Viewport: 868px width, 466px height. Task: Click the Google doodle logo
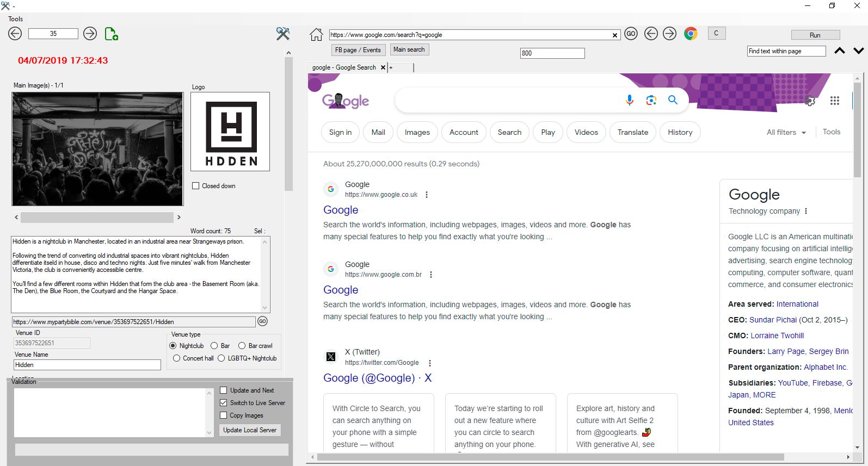point(346,101)
